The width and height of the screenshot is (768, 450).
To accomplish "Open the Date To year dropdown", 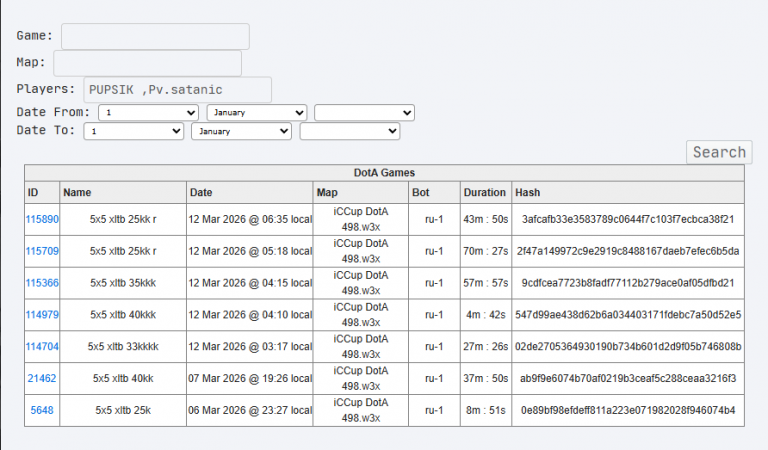I will click(x=350, y=131).
